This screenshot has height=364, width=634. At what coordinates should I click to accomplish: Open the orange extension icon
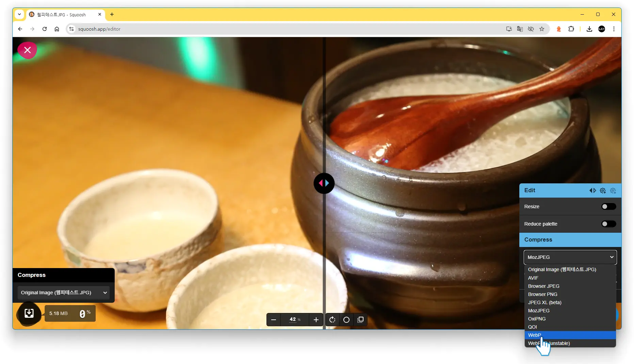(x=558, y=29)
